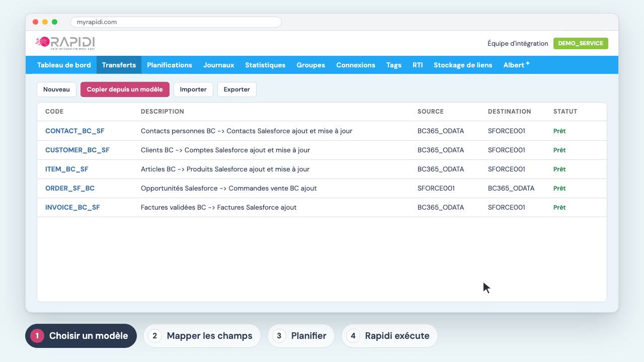This screenshot has width=644, height=362.
Task: Click BC365_ODATA source in CONTACT_BC_SF row
Action: click(x=441, y=131)
